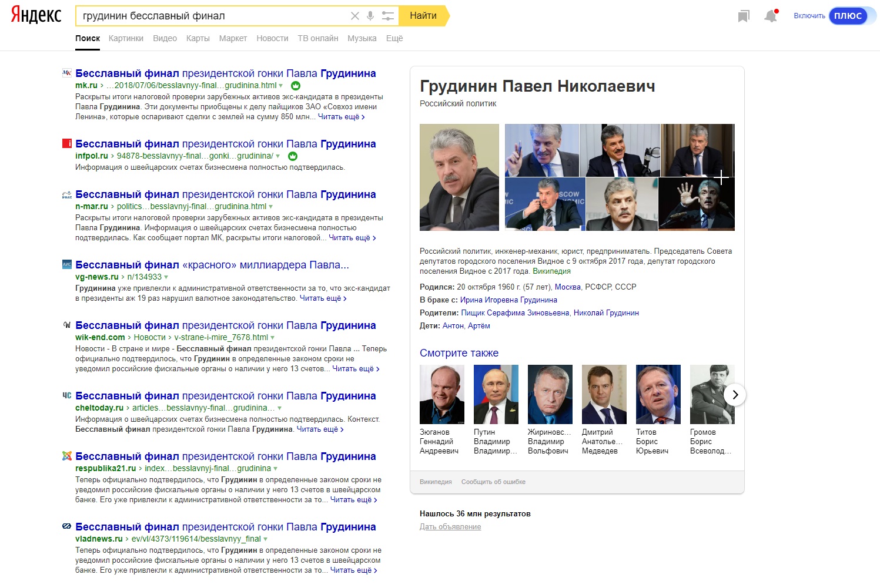Viewport: 880px width, 588px height.
Task: Open the notifications bell
Action: click(x=771, y=16)
